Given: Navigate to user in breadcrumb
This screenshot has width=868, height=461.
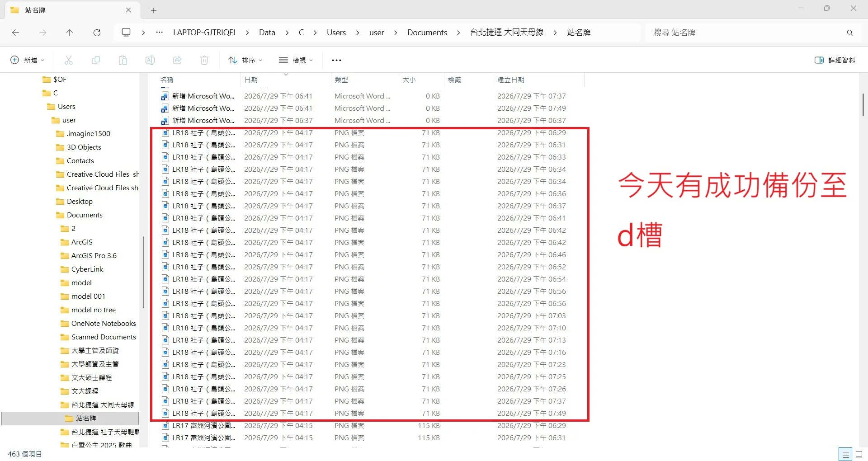Looking at the screenshot, I should coord(377,33).
